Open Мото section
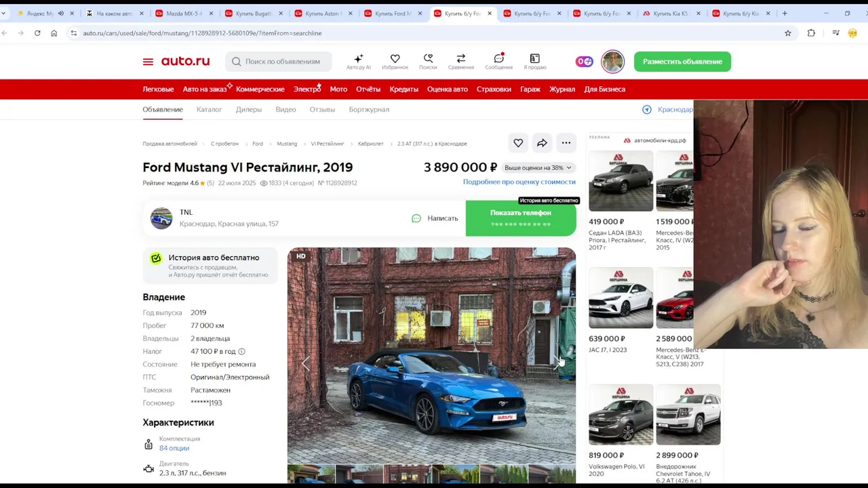 coord(338,89)
